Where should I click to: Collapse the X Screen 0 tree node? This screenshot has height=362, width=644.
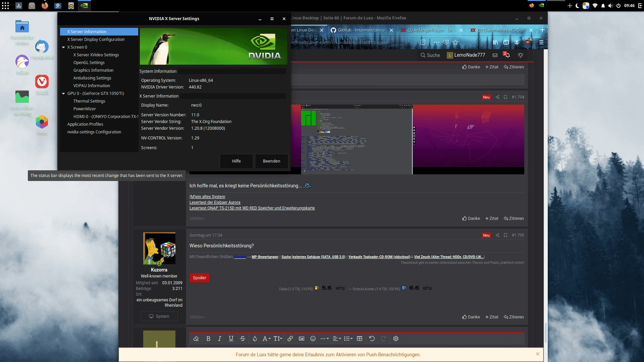coord(63,47)
